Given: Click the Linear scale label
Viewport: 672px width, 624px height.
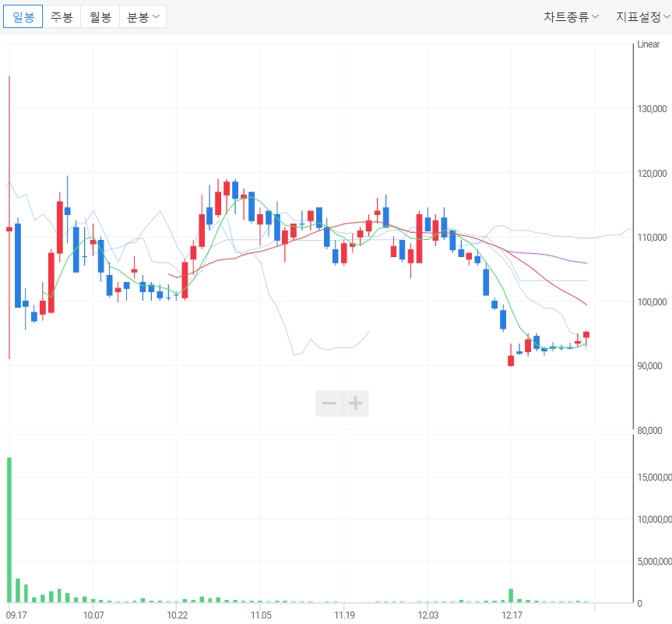Looking at the screenshot, I should click(648, 44).
